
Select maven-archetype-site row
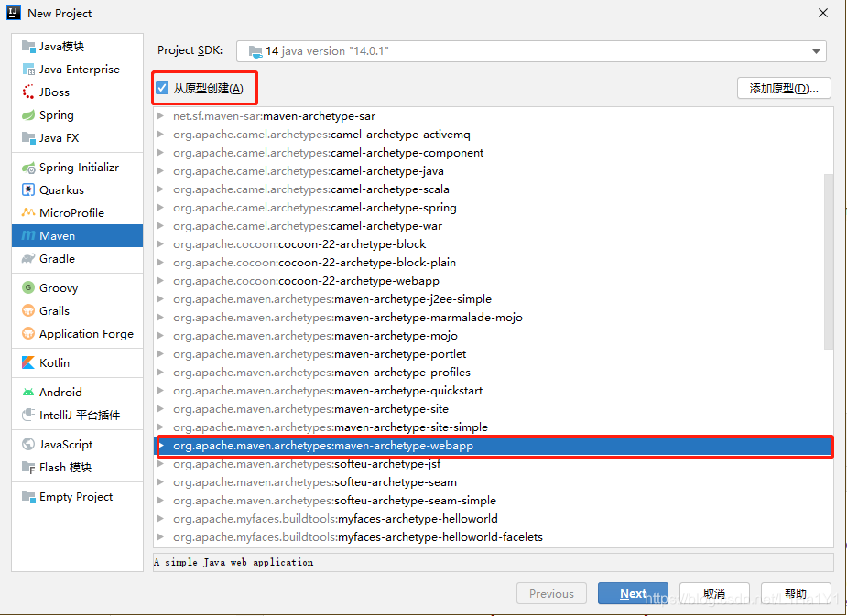tap(494, 409)
